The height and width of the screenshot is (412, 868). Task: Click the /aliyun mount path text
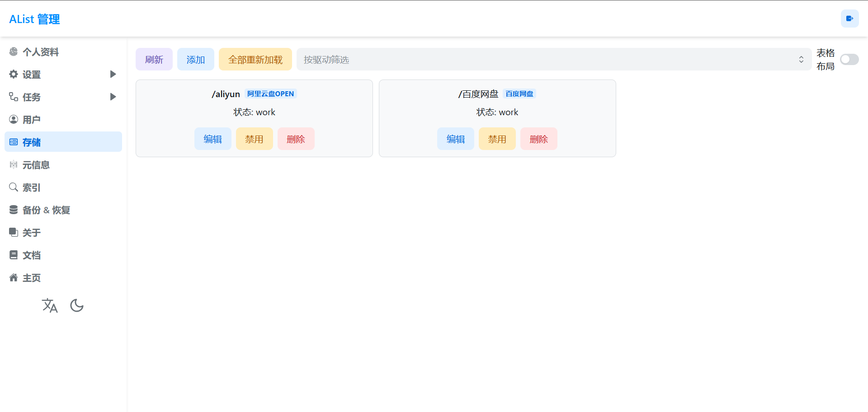(226, 94)
